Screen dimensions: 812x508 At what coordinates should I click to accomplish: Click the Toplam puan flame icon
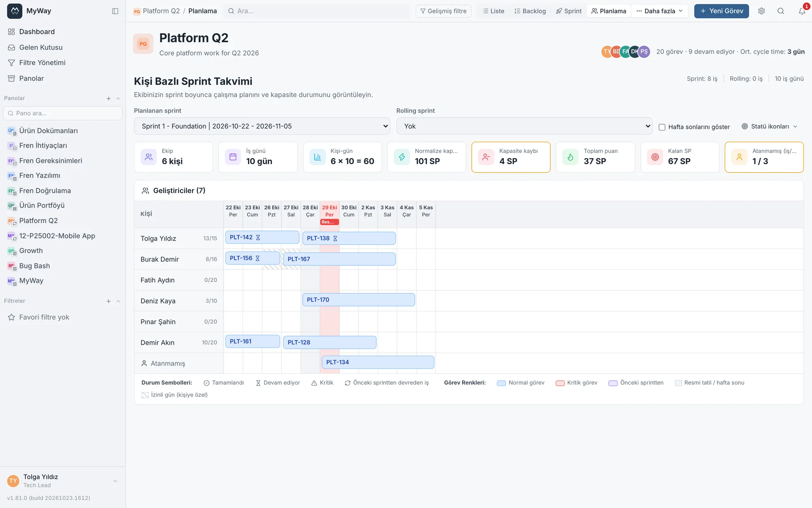[570, 157]
